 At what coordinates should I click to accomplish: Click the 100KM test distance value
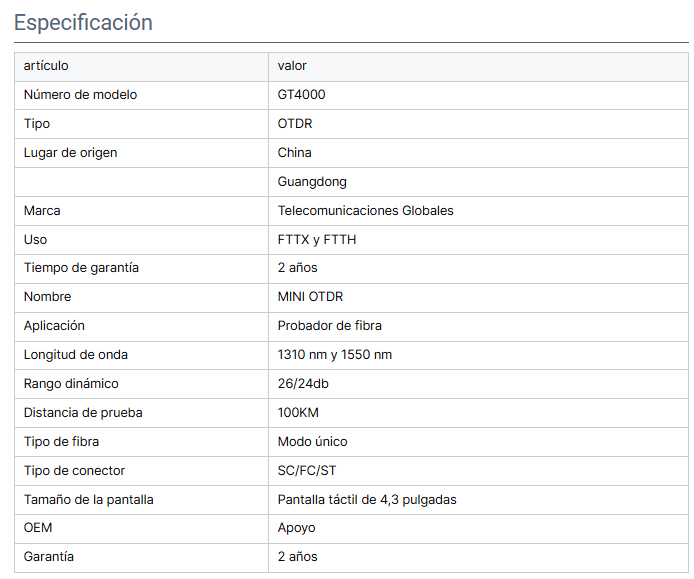pyautogui.click(x=298, y=413)
